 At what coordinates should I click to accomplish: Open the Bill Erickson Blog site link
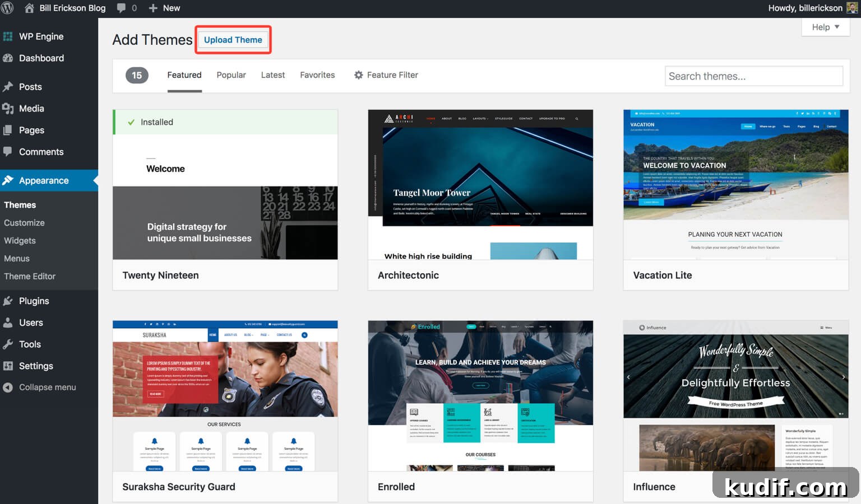72,8
